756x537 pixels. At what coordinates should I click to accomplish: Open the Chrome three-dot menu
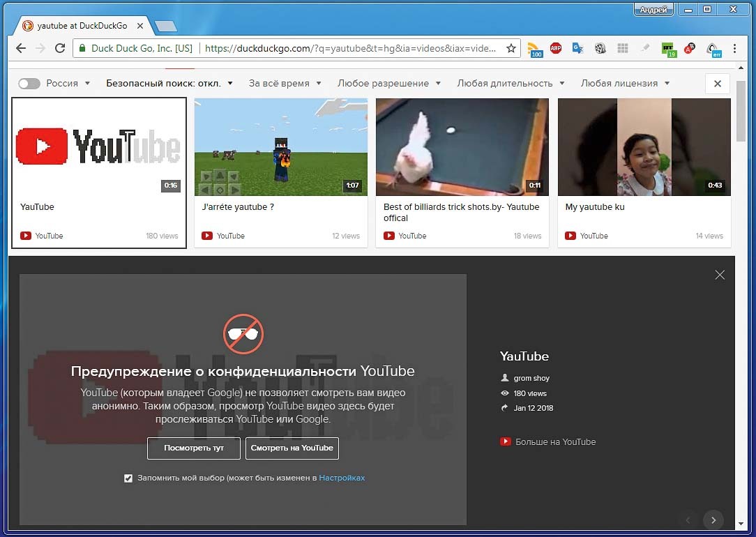(735, 49)
